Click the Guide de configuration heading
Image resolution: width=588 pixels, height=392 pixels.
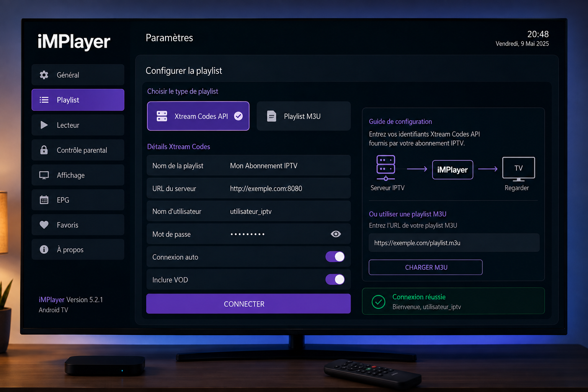(x=400, y=121)
